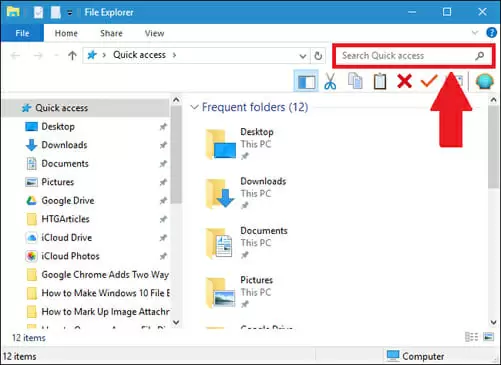The image size is (501, 365).
Task: Click the scissors Cut icon
Action: pos(330,82)
